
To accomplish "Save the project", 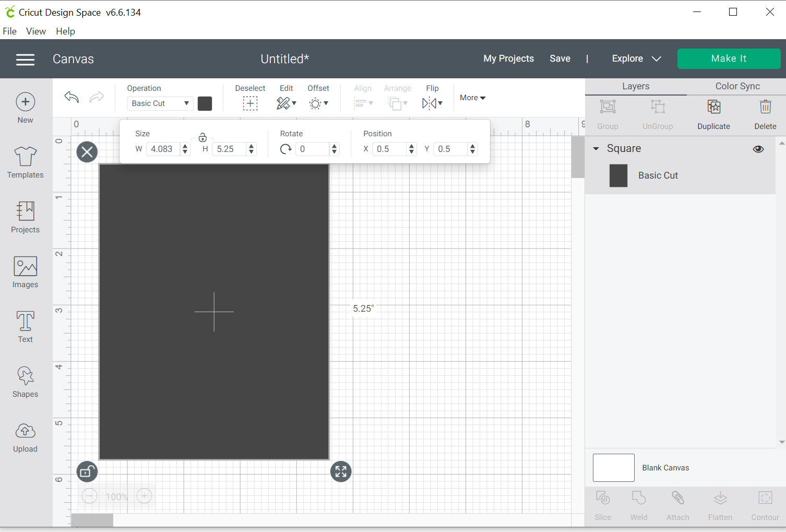I will click(x=560, y=58).
